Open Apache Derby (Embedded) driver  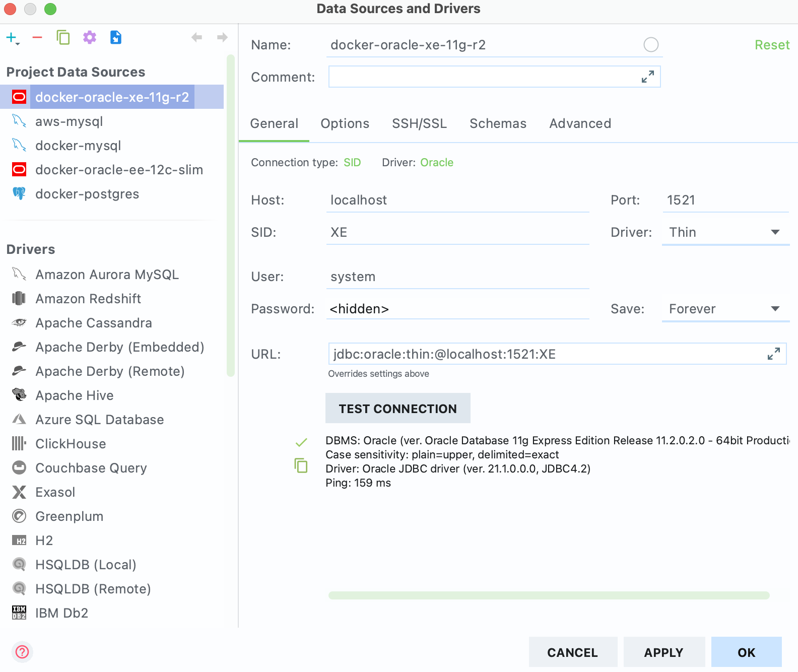pyautogui.click(x=112, y=347)
